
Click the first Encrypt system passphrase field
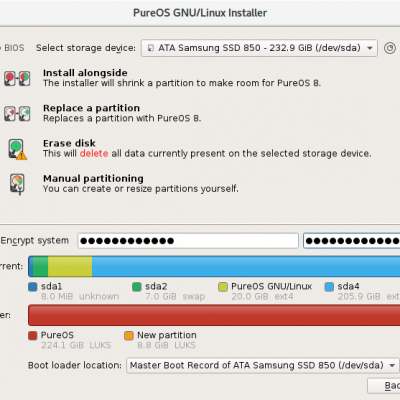point(188,241)
